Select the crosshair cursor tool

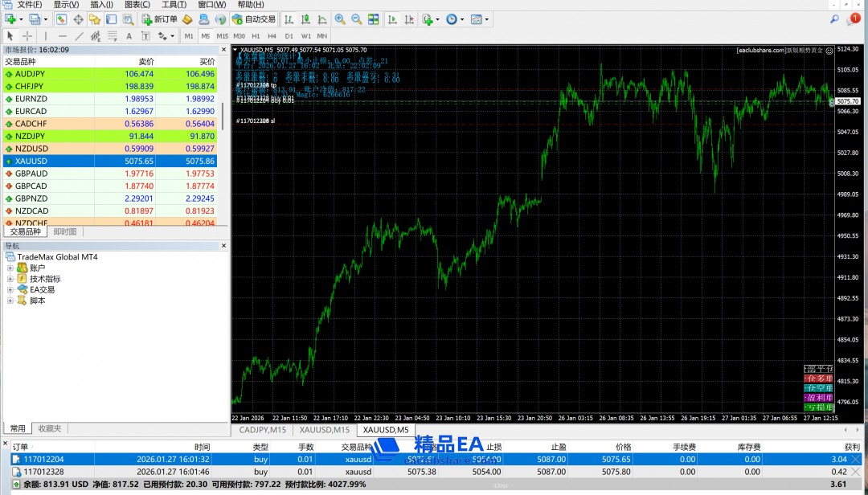[27, 36]
